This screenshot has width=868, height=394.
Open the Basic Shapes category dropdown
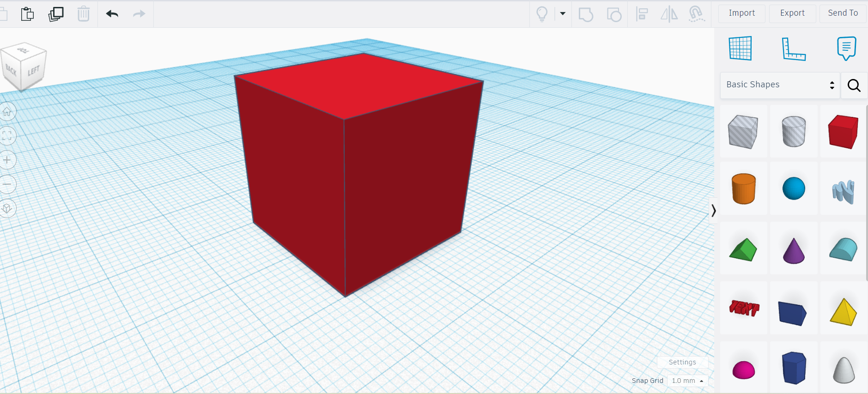780,85
